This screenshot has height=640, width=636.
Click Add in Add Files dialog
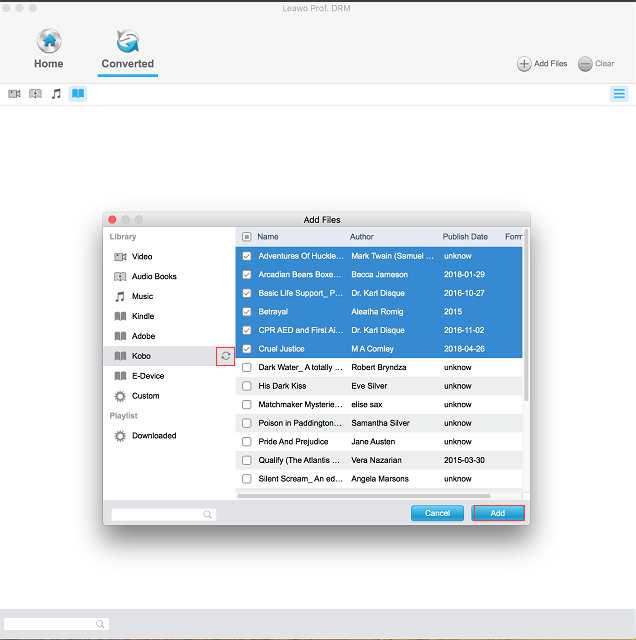[x=498, y=513]
